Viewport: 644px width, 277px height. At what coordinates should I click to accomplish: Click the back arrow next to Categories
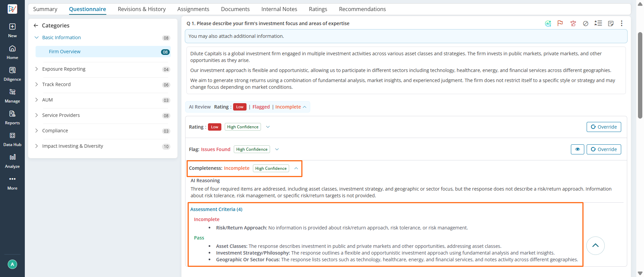pyautogui.click(x=36, y=25)
